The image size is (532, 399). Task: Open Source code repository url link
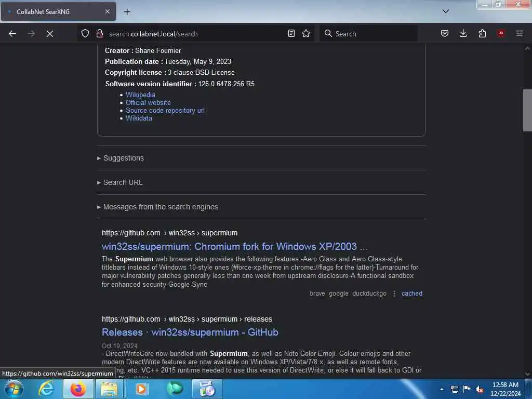tap(165, 110)
